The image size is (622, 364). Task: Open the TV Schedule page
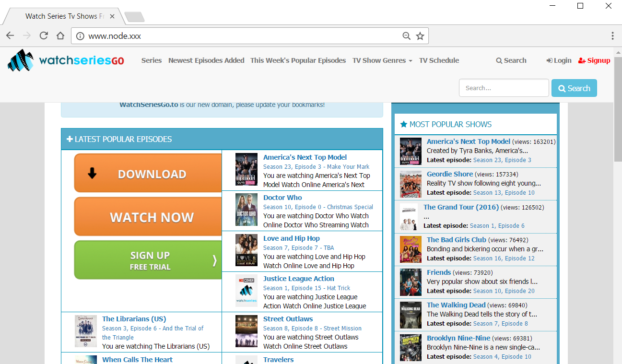[439, 60]
